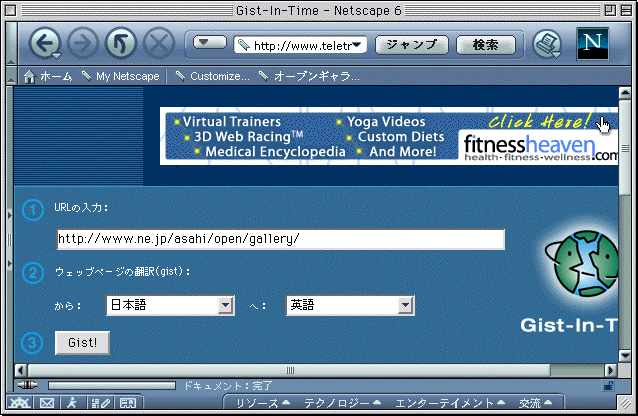Click the Netscape N logo

tap(592, 44)
